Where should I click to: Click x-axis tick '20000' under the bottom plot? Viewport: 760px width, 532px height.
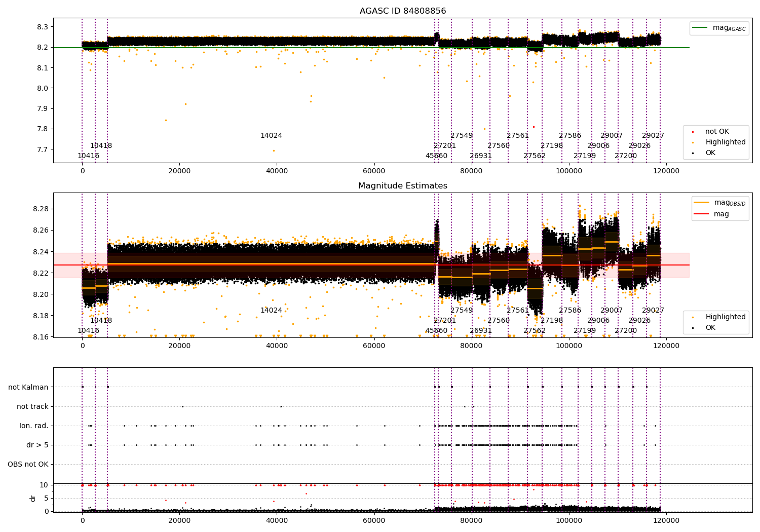coord(180,521)
